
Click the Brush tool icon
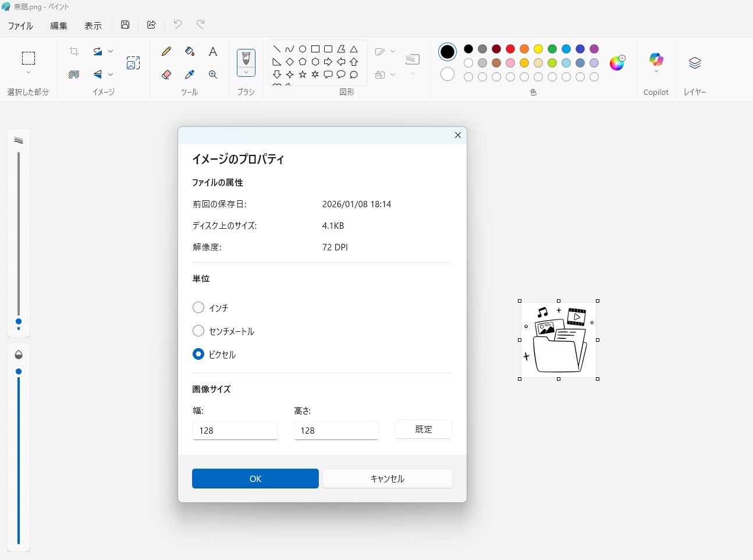tap(246, 58)
